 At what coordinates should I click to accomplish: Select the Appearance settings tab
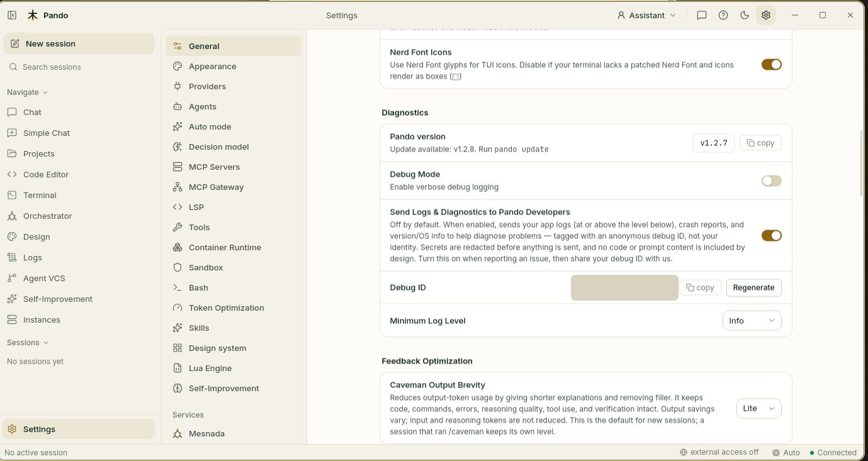coord(234,66)
